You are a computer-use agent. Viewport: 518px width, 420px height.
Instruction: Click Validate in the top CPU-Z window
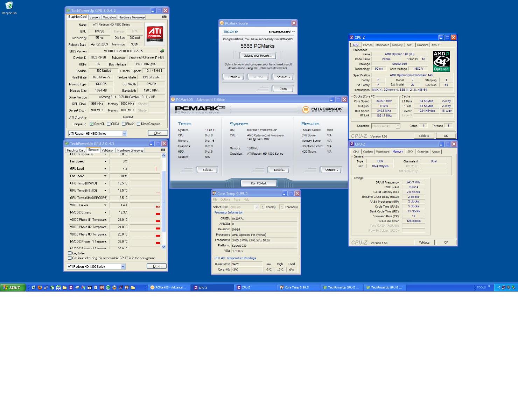(x=424, y=136)
